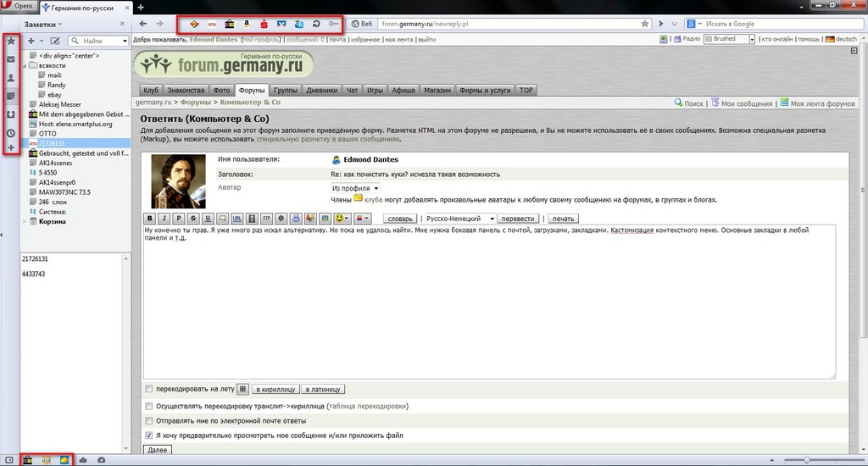Open the smiley picker dropdown
This screenshot has height=466, width=868.
coord(342,219)
